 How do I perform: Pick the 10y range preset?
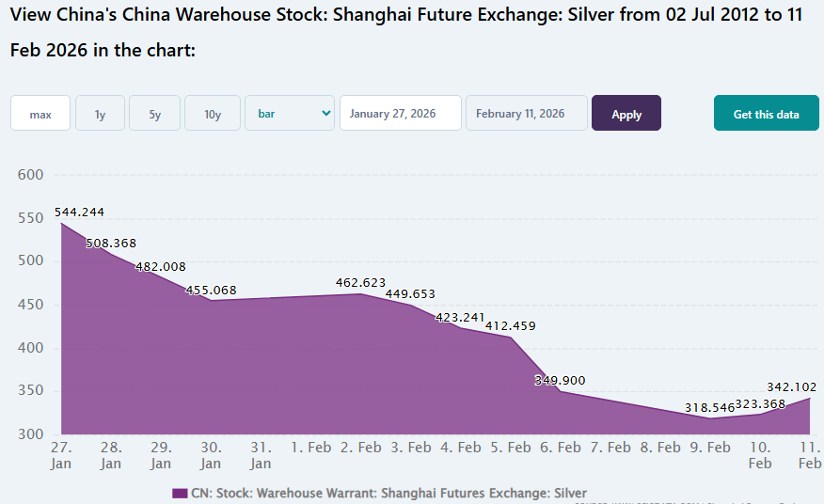[x=213, y=114]
